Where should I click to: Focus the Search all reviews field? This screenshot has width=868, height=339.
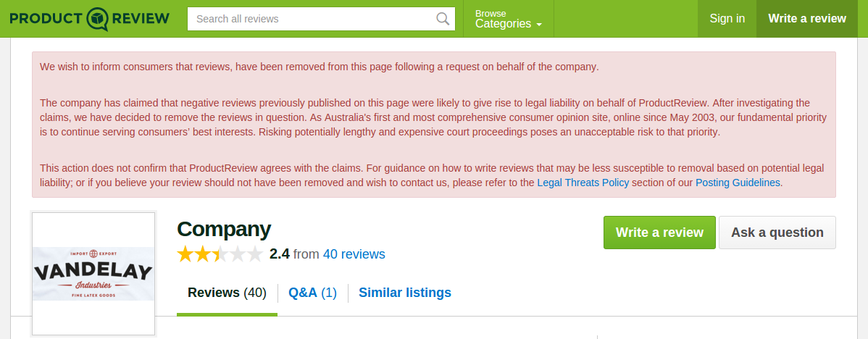coord(321,19)
